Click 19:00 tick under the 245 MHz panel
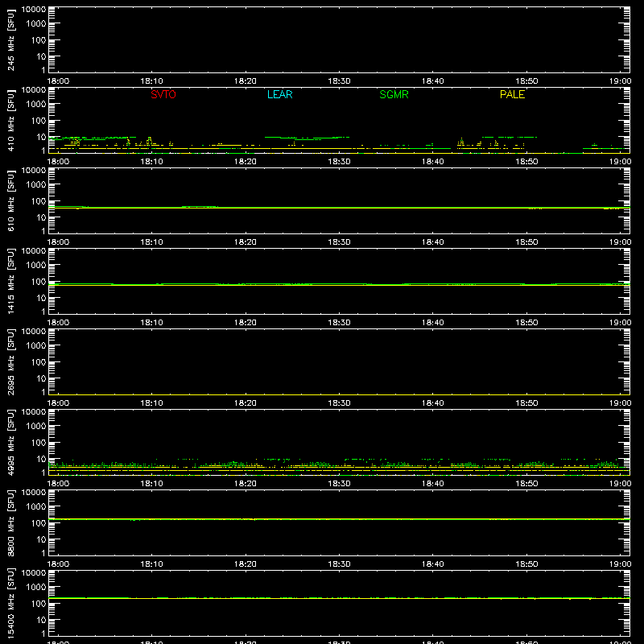 click(620, 81)
